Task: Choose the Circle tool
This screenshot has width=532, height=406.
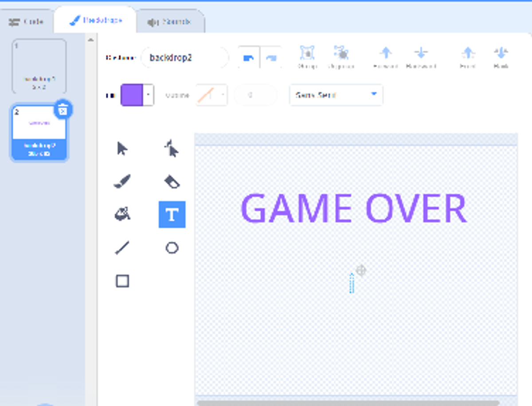Action: [x=172, y=248]
